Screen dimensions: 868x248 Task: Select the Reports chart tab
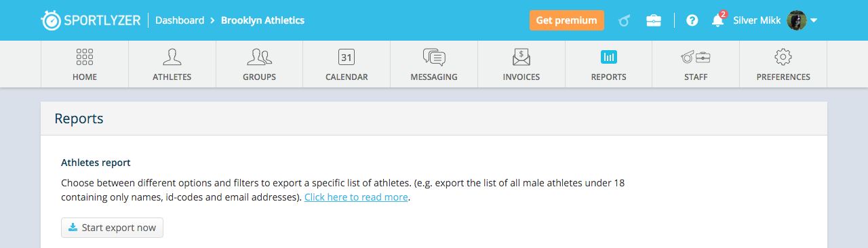pyautogui.click(x=609, y=65)
